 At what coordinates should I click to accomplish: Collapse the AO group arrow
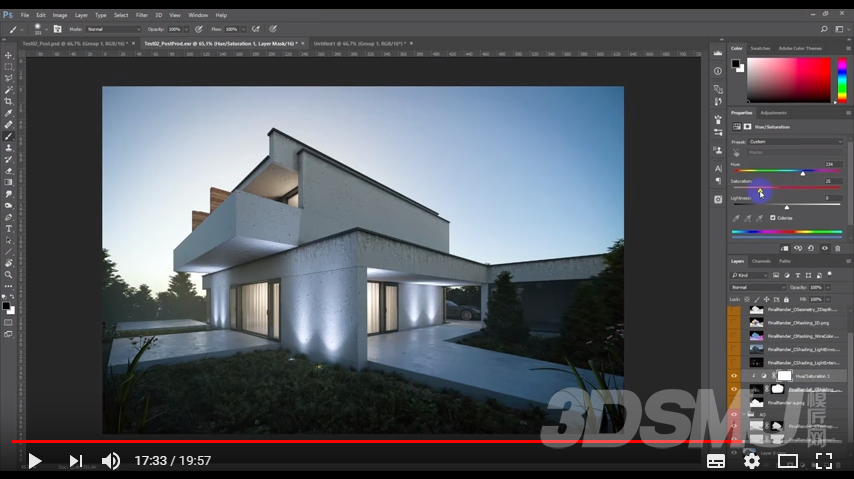[x=745, y=415]
